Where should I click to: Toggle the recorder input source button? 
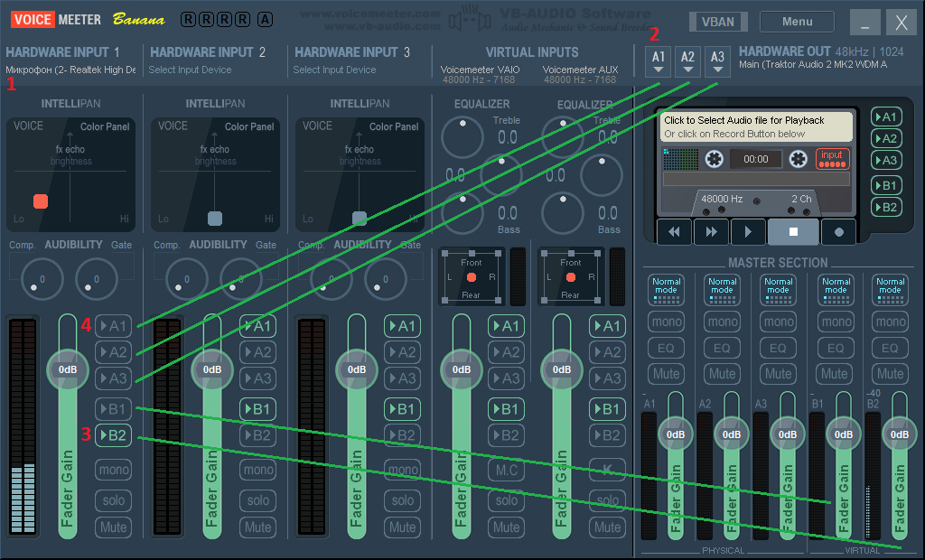pos(832,159)
